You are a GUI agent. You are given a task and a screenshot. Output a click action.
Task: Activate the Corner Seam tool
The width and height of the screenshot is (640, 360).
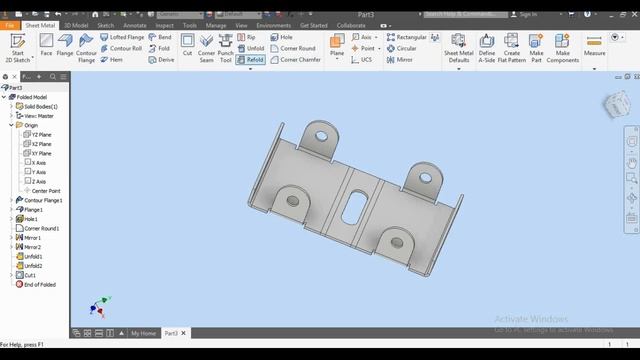206,48
